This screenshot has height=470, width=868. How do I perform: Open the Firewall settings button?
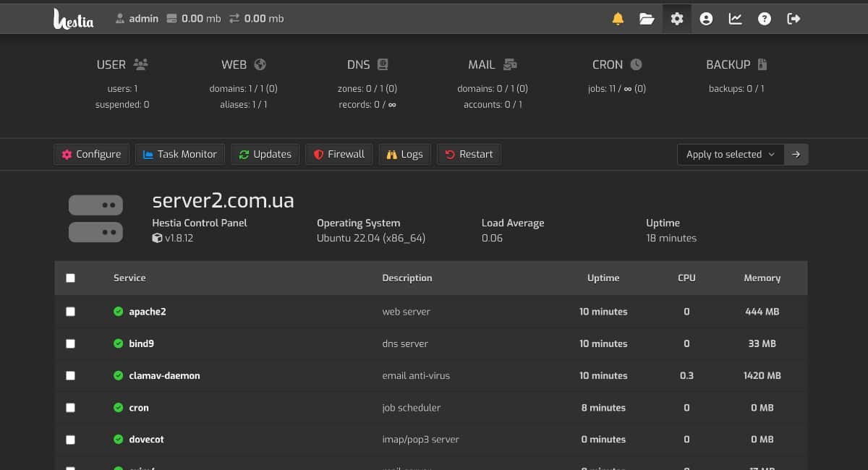(x=339, y=154)
